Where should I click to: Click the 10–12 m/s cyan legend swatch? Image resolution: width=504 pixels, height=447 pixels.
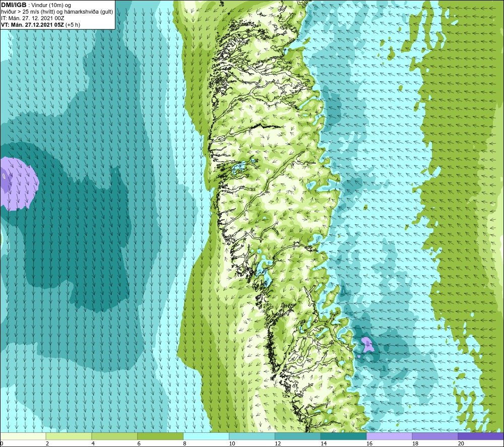point(252,436)
